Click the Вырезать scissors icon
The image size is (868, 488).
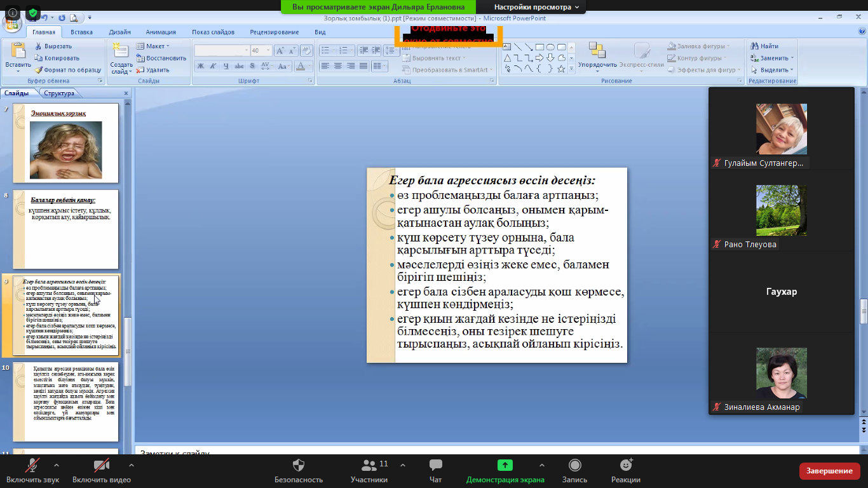(x=39, y=46)
